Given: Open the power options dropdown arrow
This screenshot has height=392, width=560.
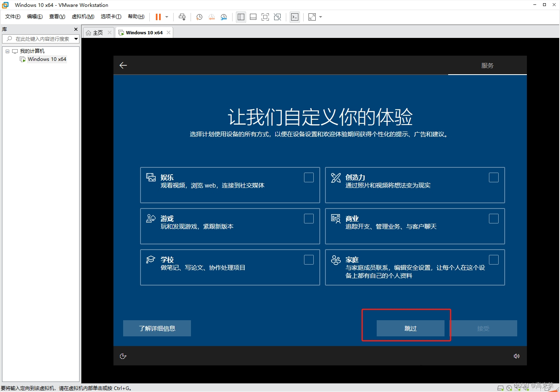Looking at the screenshot, I should pos(167,17).
